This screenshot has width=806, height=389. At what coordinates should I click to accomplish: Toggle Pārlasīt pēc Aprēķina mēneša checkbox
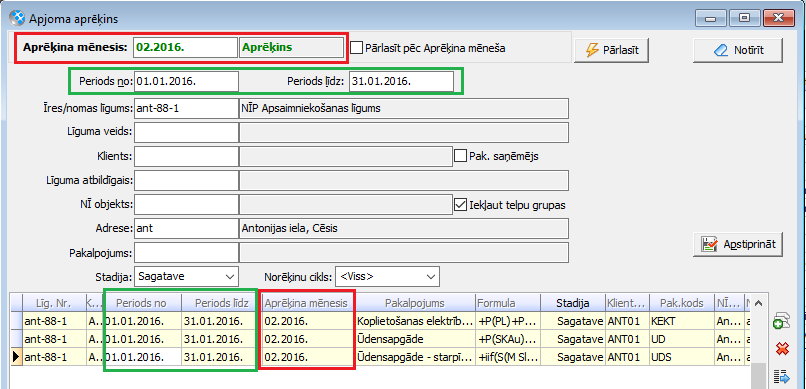click(357, 48)
